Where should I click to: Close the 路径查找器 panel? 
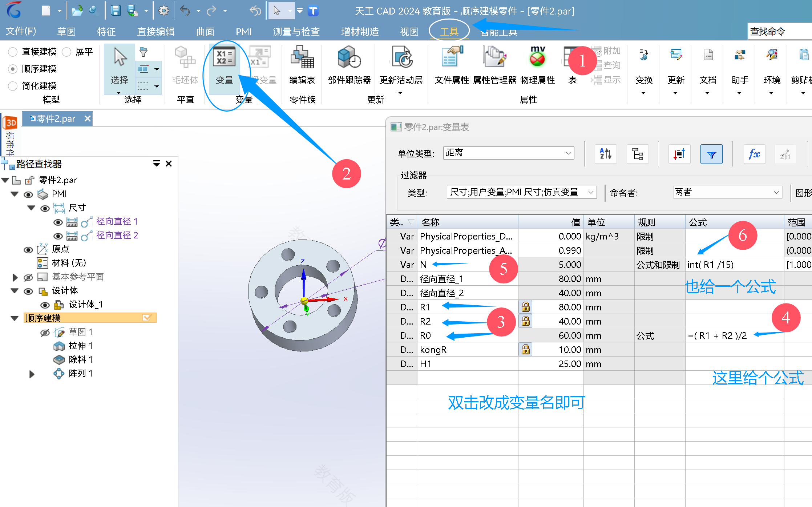click(169, 164)
